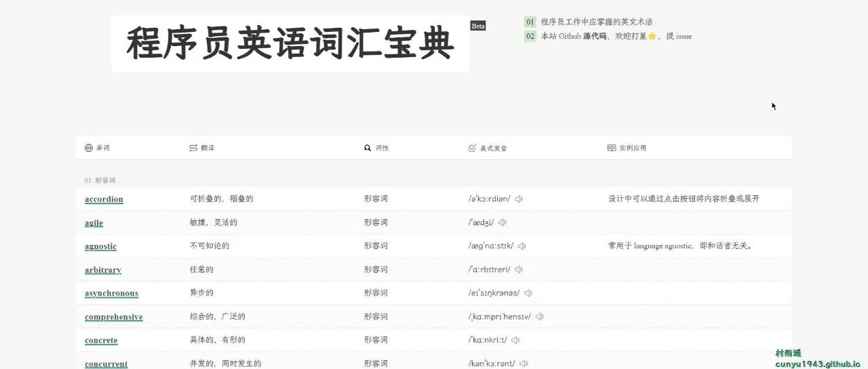The width and height of the screenshot is (868, 369).
Task: Click the 程序员工作中应掌握的英文术语 text
Action: point(597,22)
